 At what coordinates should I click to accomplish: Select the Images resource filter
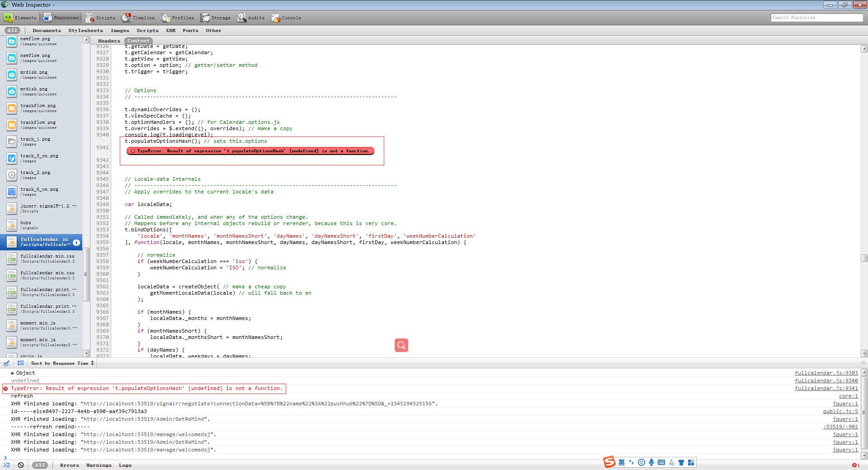coord(120,30)
